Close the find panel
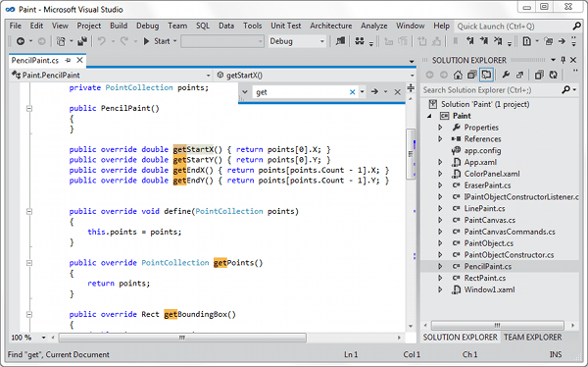 click(398, 92)
